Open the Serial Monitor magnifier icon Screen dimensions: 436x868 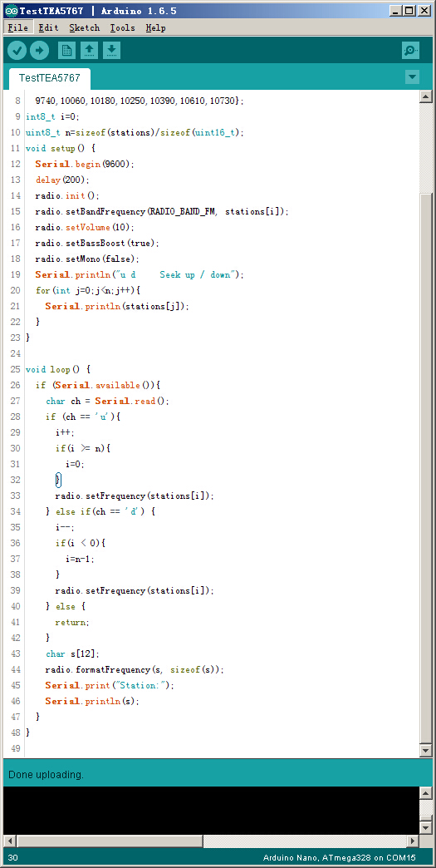[x=410, y=51]
